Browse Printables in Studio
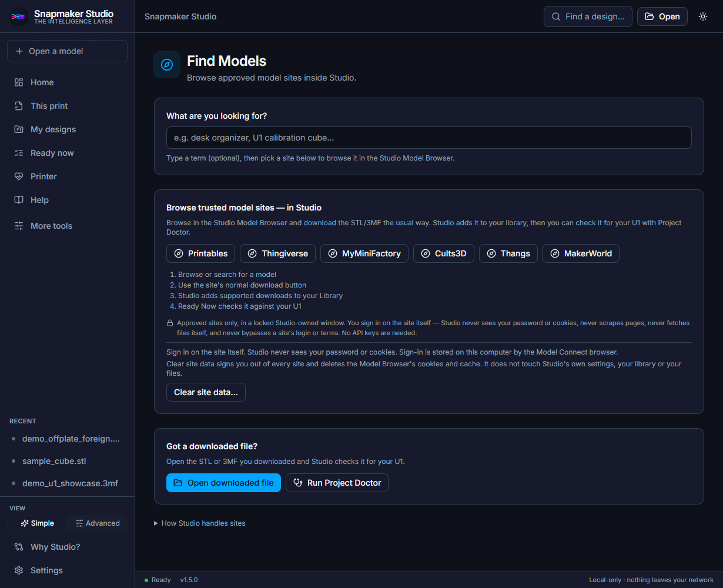The image size is (723, 588). (201, 253)
